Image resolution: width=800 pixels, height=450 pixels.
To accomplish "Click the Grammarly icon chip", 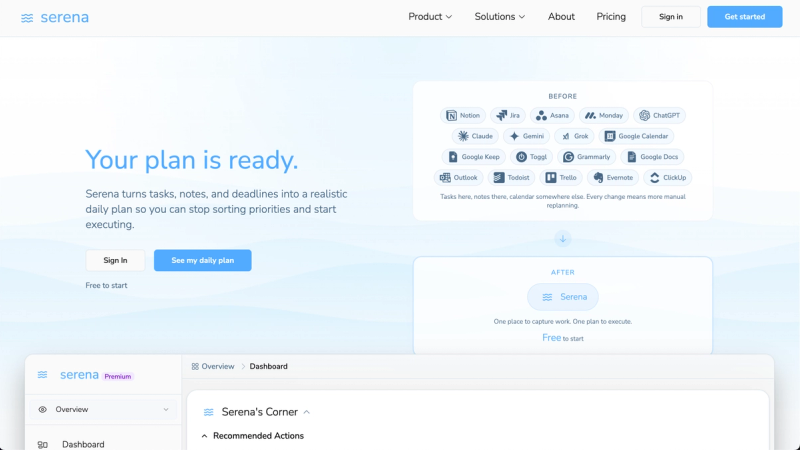I will [586, 157].
